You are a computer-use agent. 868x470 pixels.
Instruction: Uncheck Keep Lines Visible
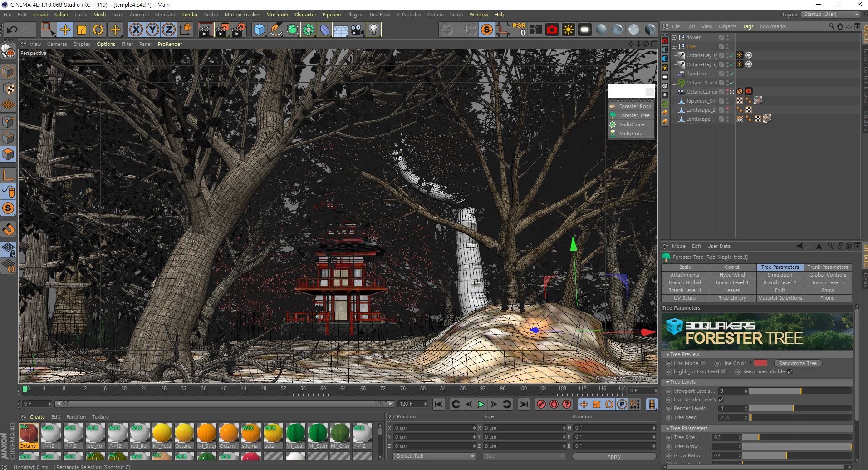click(790, 371)
